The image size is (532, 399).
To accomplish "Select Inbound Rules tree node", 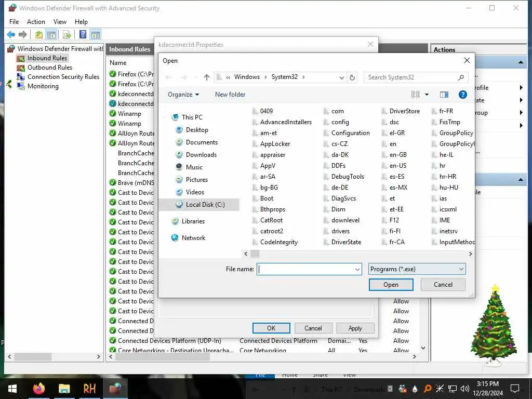I will coord(47,58).
